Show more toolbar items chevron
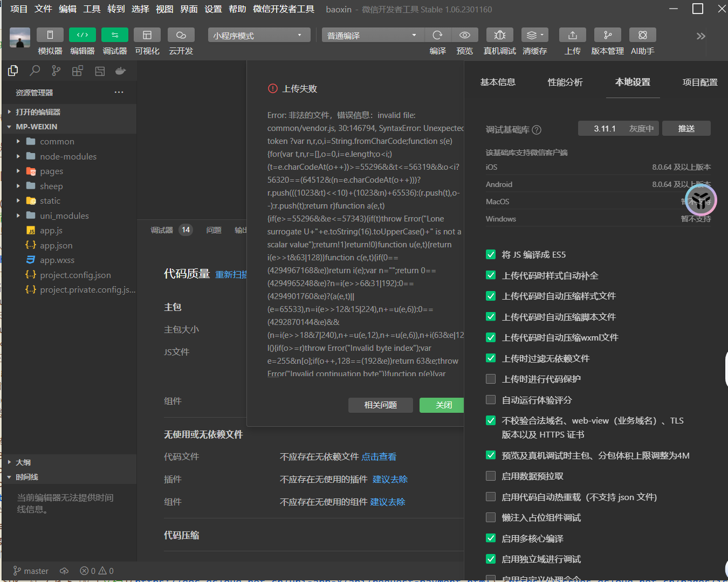Image resolution: width=728 pixels, height=582 pixels. point(701,36)
